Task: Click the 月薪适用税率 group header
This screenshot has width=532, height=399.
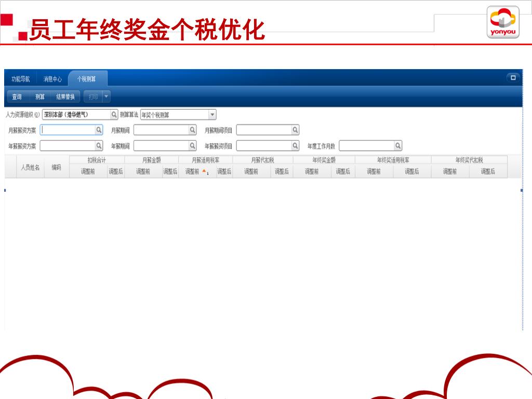Action: (206, 160)
